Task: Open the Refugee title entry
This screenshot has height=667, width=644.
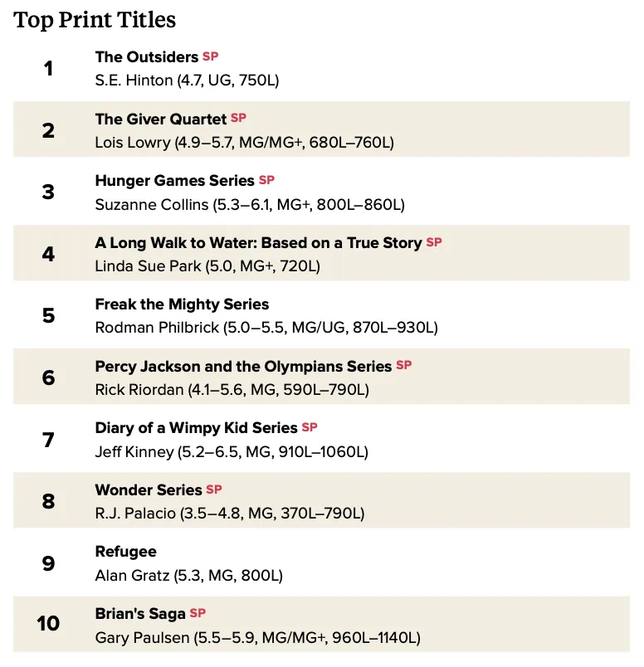Action: click(125, 552)
